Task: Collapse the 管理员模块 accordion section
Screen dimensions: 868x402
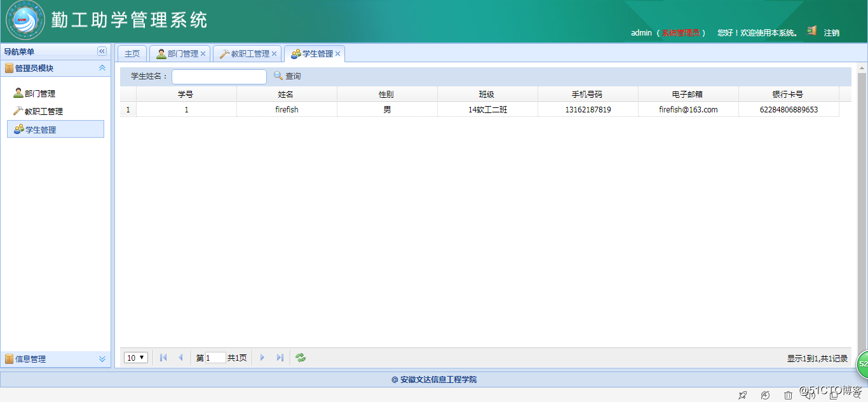Action: click(x=102, y=68)
